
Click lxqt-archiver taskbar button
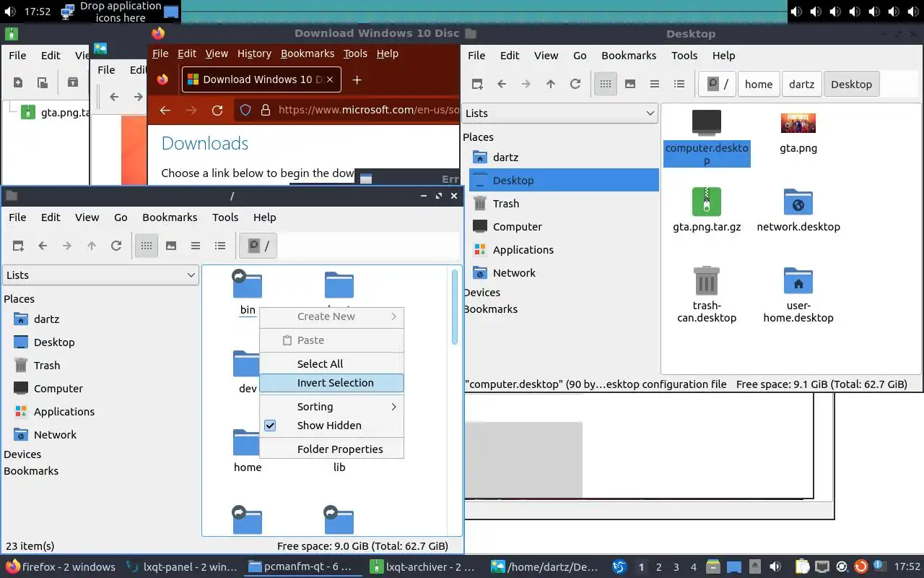point(423,567)
